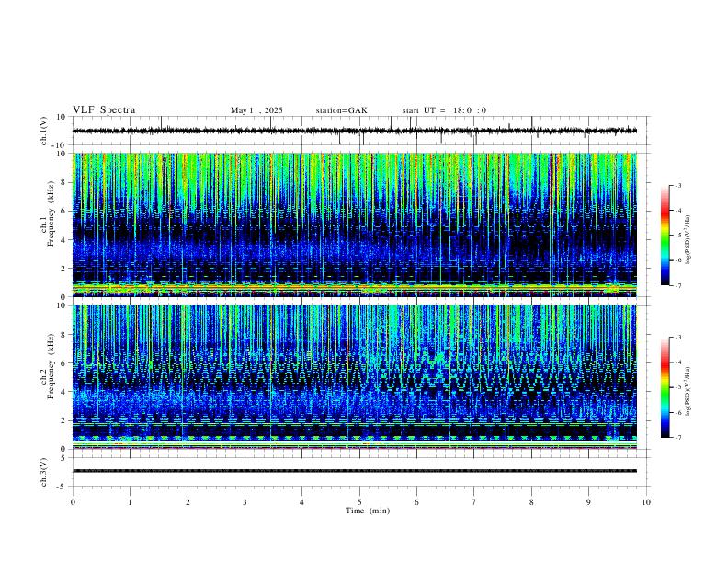Viewport: 728px width, 563px height.
Task: Click the ch.1 voltage waveform trace
Action: [x=354, y=131]
